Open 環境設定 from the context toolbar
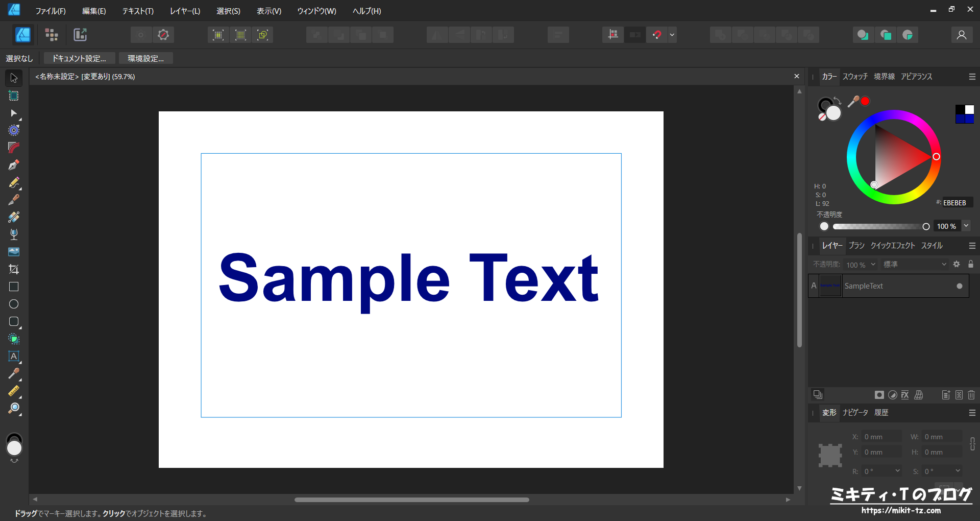980x521 pixels. pyautogui.click(x=146, y=58)
